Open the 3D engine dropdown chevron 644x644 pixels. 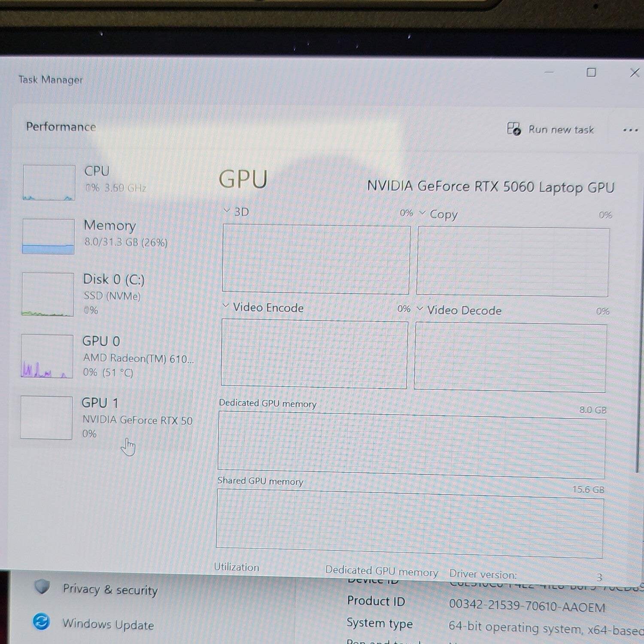[x=227, y=211]
